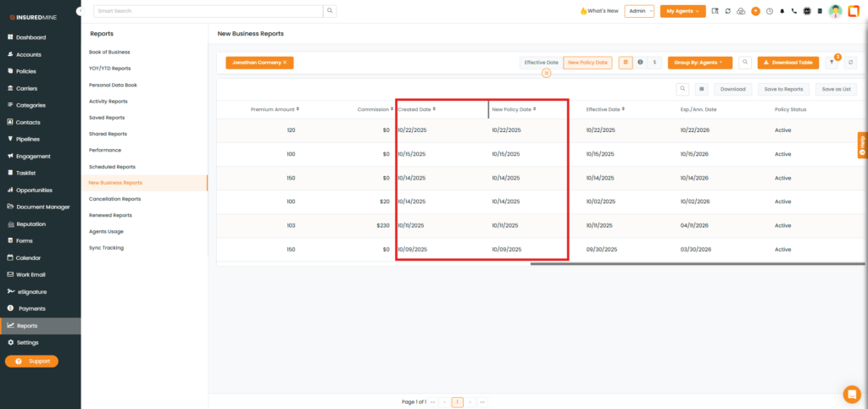
Task: Open the cloud sync icon in header
Action: tap(742, 11)
